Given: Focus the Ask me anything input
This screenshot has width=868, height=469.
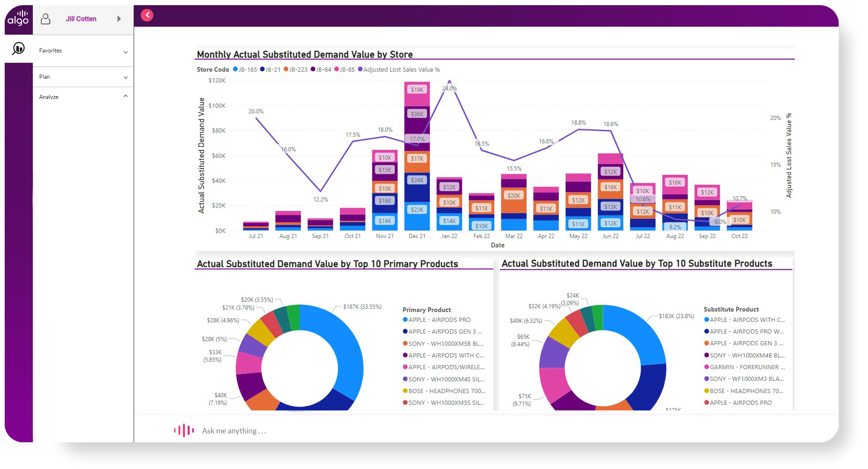Looking at the screenshot, I should tap(234, 431).
